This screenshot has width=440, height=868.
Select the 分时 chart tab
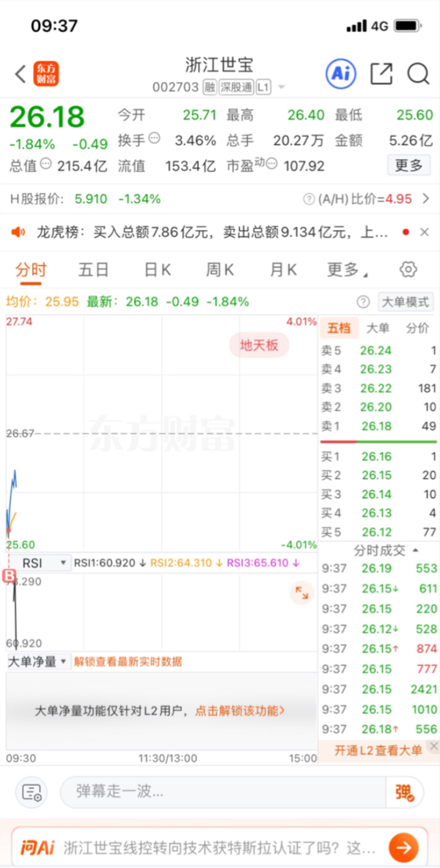pos(31,270)
